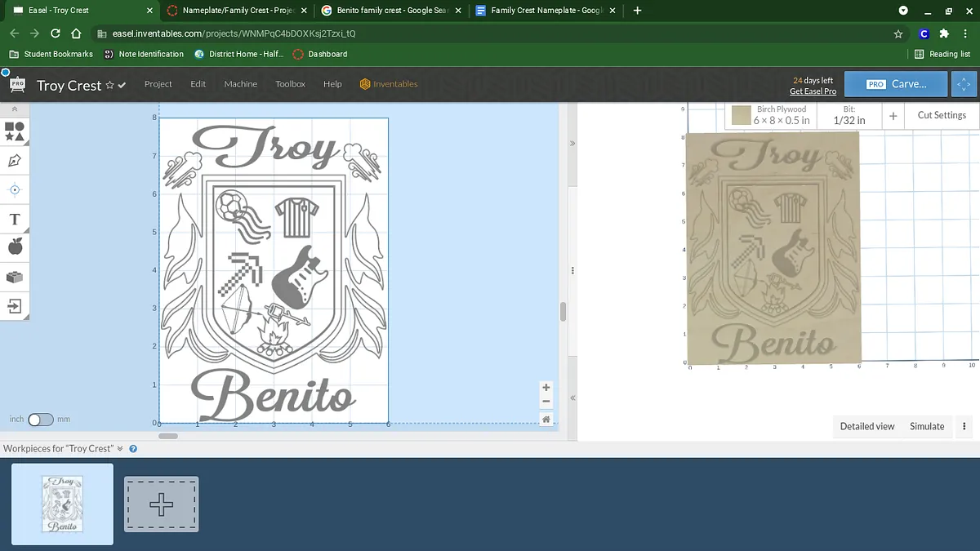The width and height of the screenshot is (980, 551).
Task: Click the Import file icon
Action: (15, 306)
